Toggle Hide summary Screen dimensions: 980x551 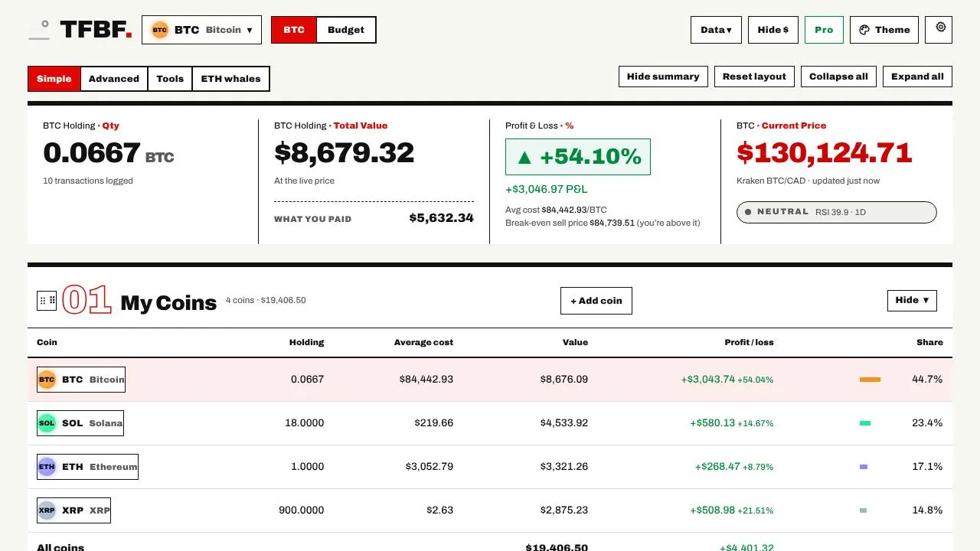[x=663, y=77]
